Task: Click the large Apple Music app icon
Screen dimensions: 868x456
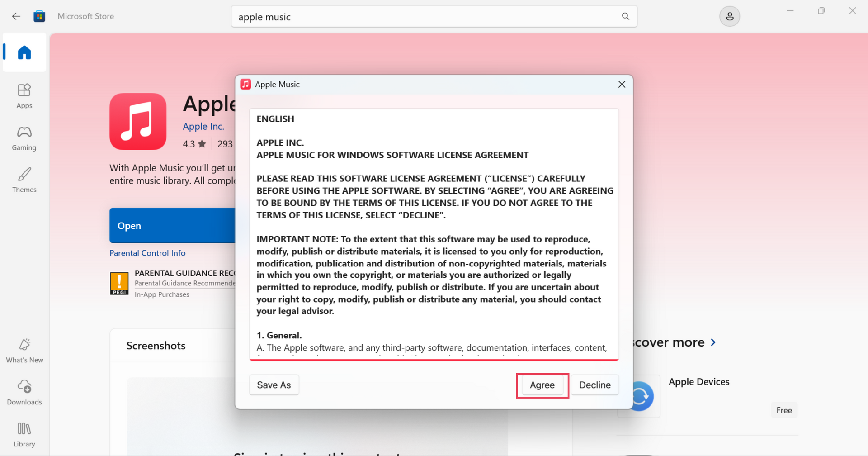Action: [138, 122]
